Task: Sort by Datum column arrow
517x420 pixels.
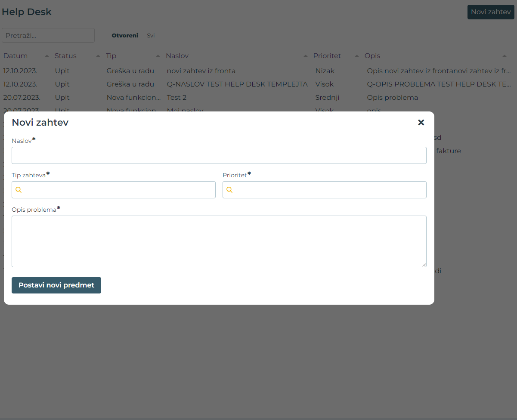Action: pos(47,56)
